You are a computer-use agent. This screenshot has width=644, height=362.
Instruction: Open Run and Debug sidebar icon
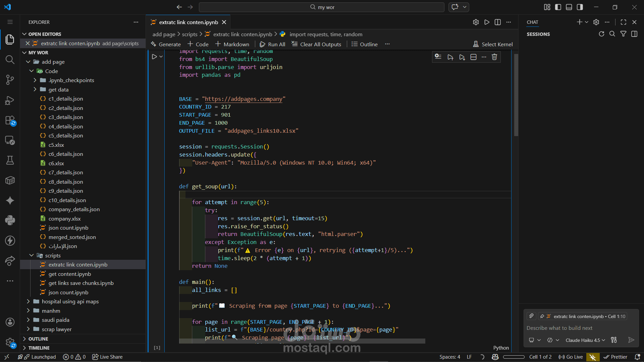coord(10,100)
